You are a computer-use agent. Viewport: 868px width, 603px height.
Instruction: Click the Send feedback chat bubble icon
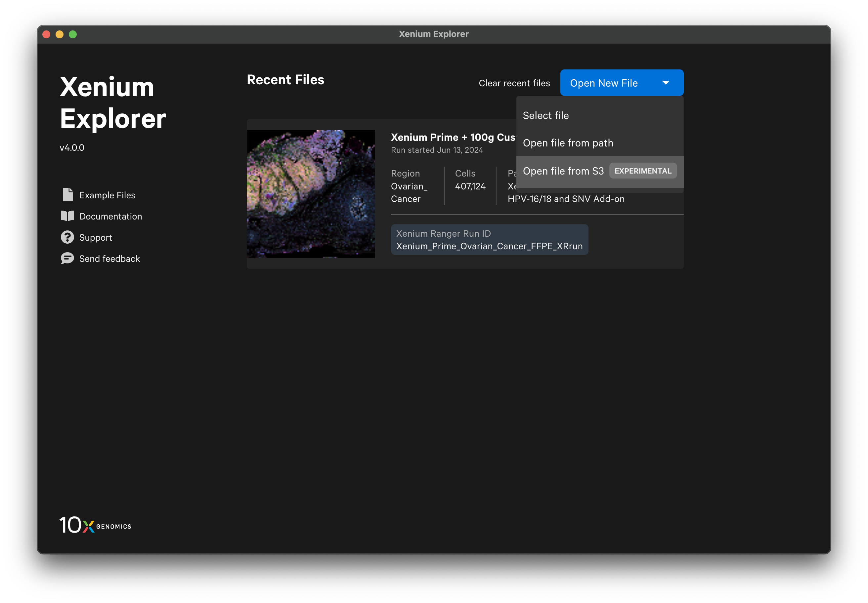67,259
